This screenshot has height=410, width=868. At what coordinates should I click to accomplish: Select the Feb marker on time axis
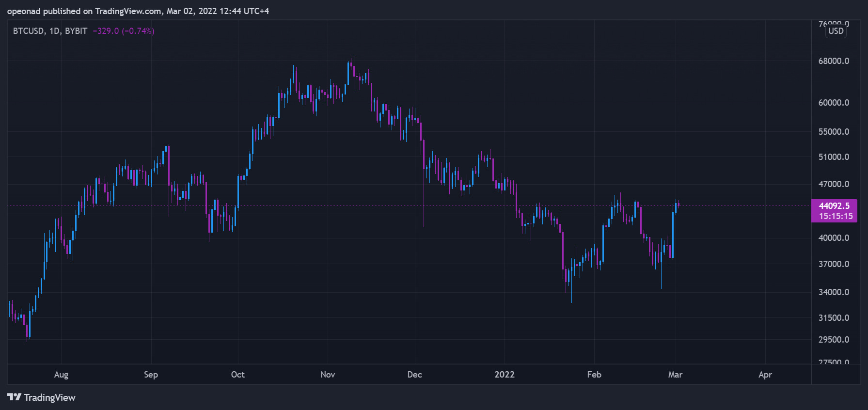[x=594, y=375]
